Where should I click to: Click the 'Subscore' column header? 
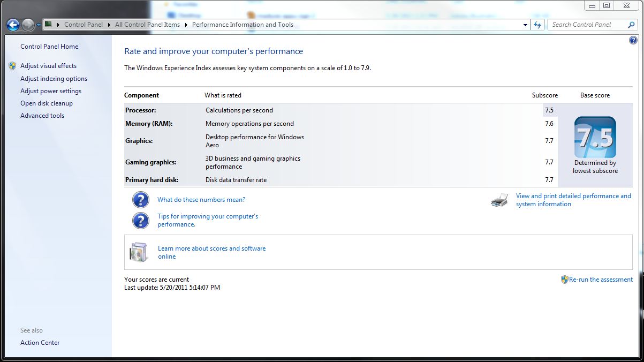pos(545,95)
